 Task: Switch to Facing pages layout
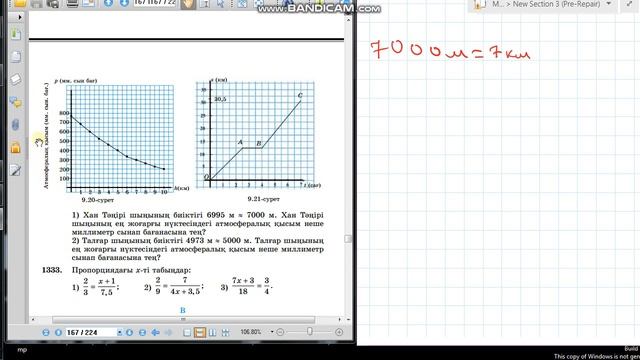[213, 333]
